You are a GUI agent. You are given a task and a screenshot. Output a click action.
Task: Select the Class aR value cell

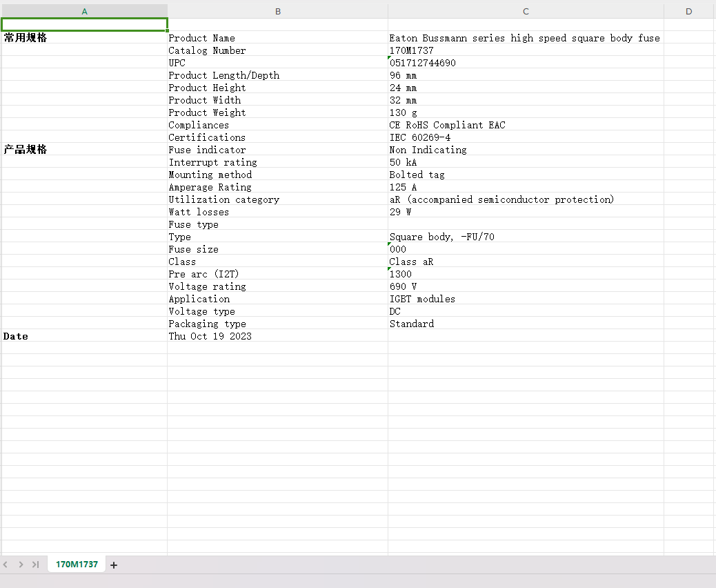coord(526,262)
